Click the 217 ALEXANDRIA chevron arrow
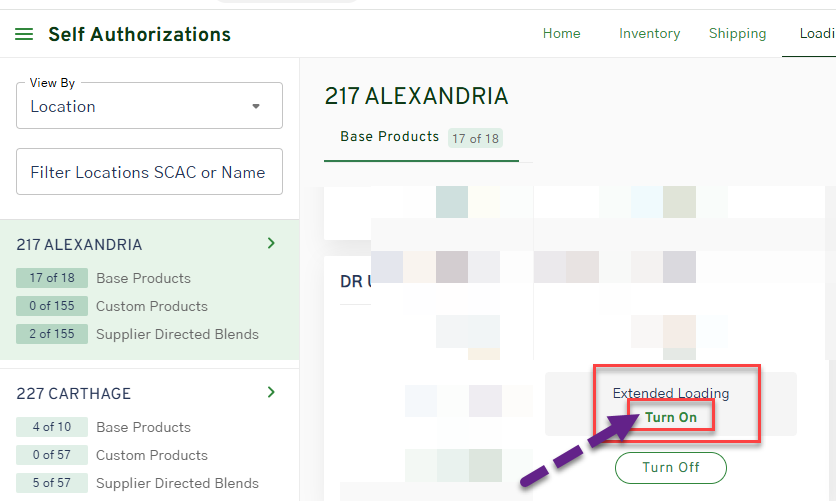Image resolution: width=836 pixels, height=501 pixels. (x=270, y=243)
